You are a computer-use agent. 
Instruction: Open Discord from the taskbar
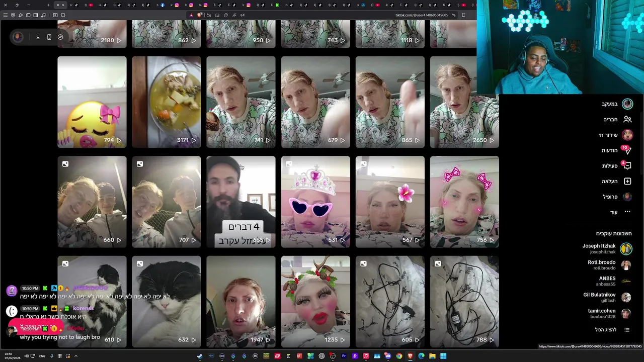(388, 356)
